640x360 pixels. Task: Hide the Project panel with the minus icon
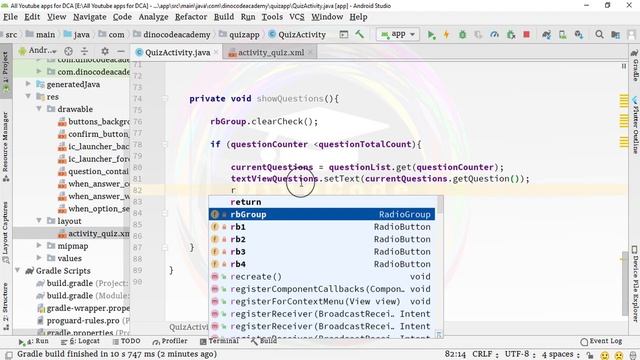tap(121, 51)
